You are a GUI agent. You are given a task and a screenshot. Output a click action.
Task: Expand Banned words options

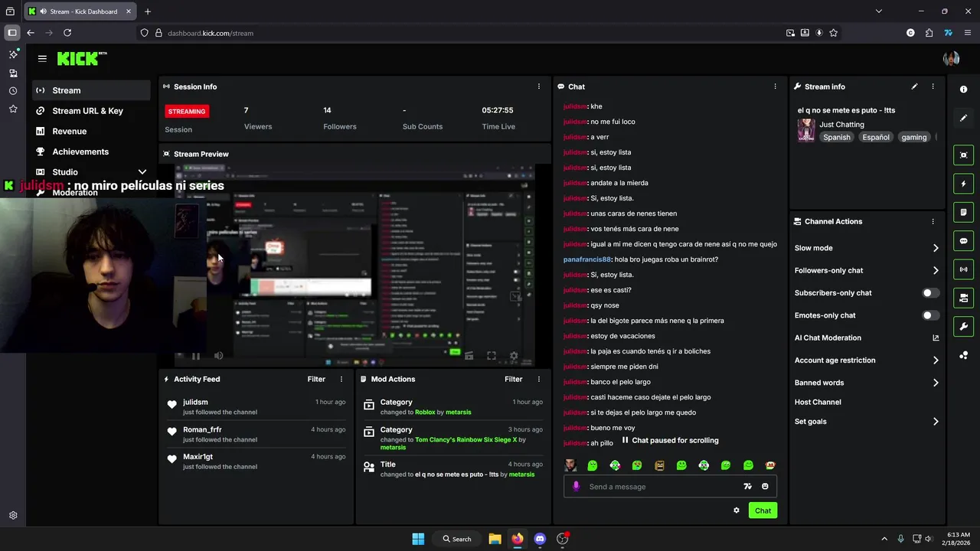(x=935, y=383)
